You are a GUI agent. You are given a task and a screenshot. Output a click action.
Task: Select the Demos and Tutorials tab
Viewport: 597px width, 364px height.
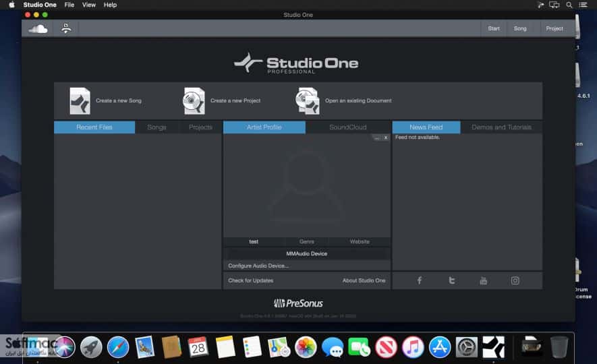pyautogui.click(x=501, y=127)
